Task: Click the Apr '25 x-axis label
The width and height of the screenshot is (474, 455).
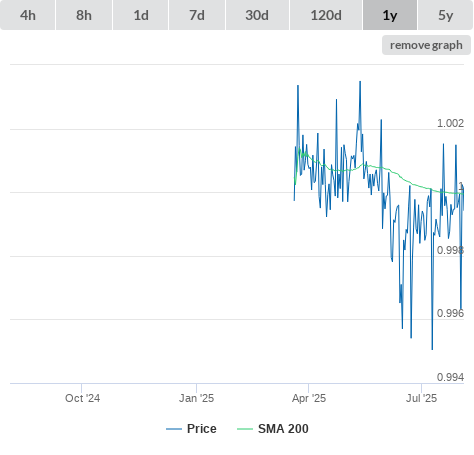Action: [x=309, y=398]
